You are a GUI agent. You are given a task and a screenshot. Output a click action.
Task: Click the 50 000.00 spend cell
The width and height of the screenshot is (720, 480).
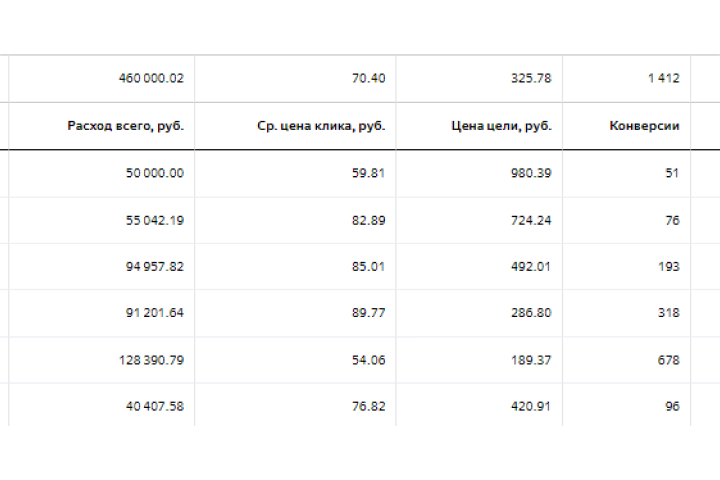155,173
